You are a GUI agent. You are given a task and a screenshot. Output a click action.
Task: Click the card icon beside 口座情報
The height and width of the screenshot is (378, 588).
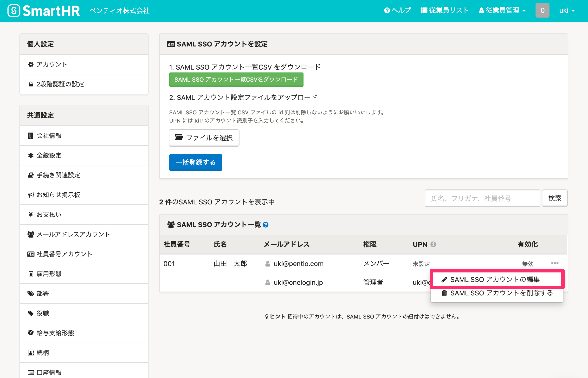pos(31,373)
